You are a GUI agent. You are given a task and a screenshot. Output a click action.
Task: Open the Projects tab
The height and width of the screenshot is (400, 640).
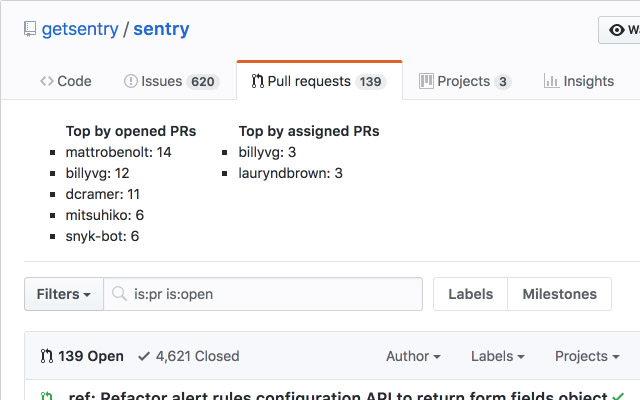coord(465,81)
